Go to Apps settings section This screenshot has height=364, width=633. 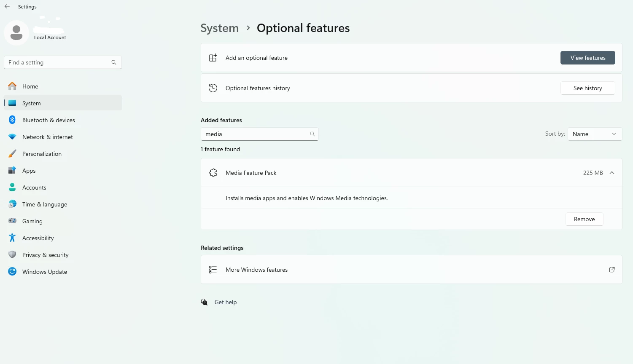(29, 171)
